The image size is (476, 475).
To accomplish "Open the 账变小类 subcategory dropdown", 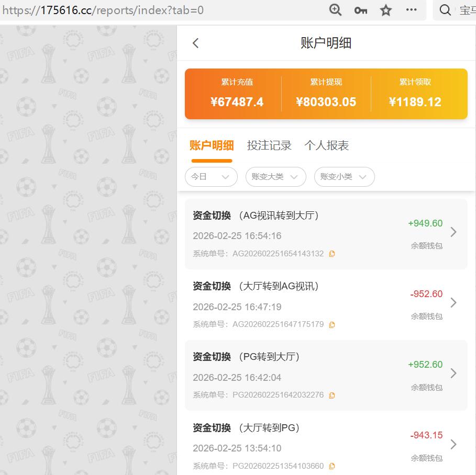I will pos(344,177).
